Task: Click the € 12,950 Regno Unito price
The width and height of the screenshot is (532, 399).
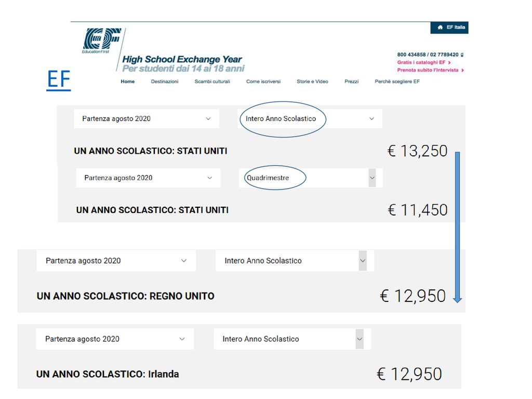Action: coord(413,296)
